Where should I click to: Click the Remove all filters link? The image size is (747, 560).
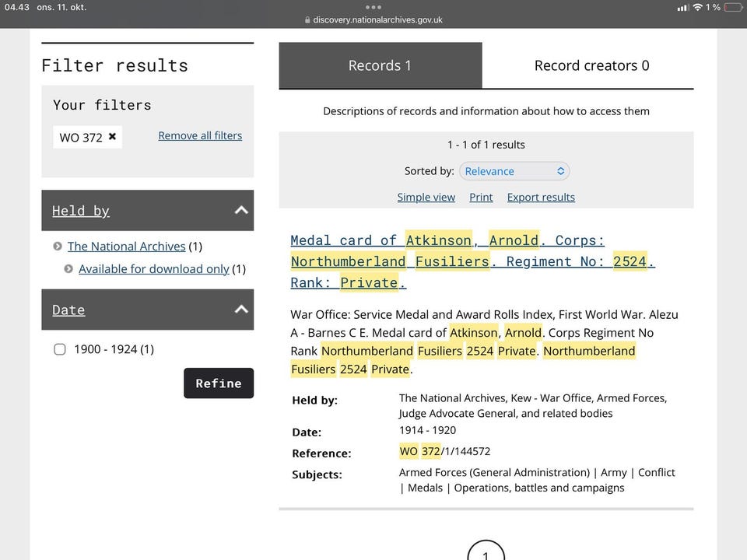[x=200, y=135]
